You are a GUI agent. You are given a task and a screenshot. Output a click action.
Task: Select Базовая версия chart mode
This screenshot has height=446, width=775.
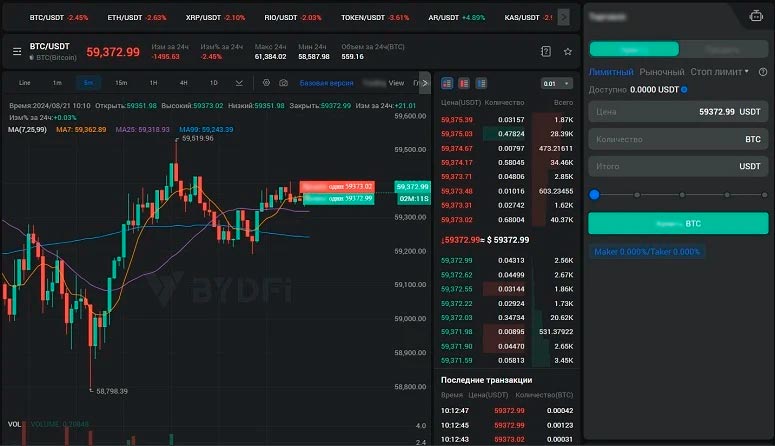[326, 83]
